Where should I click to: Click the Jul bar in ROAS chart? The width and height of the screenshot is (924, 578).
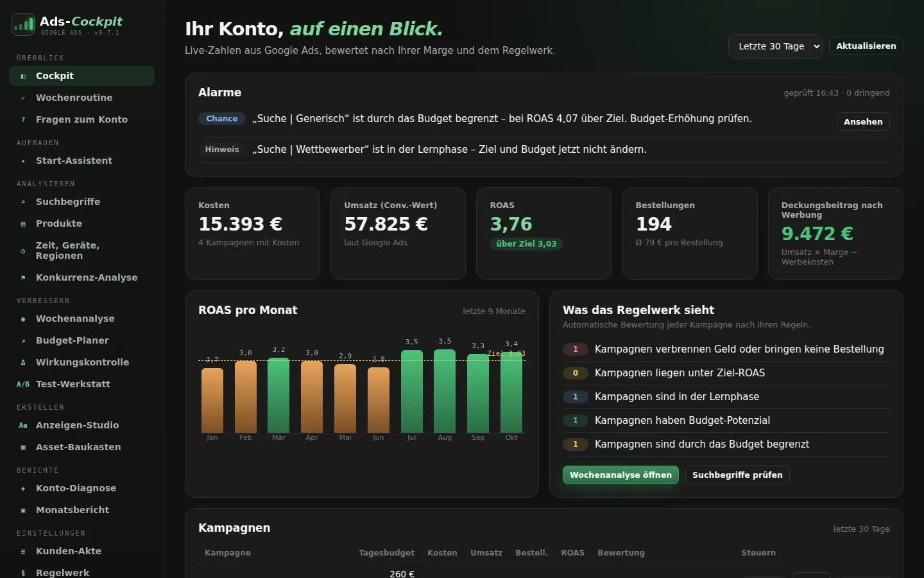coord(411,391)
